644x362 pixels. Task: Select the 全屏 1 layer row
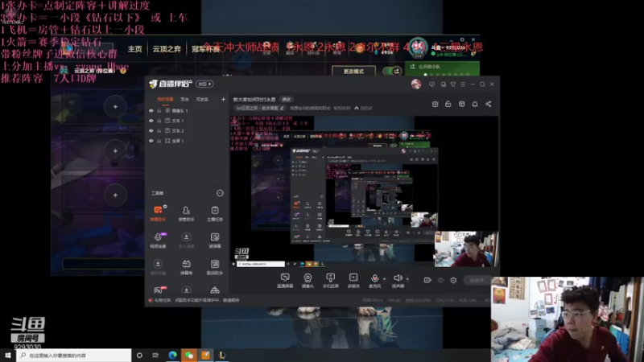[x=187, y=141]
